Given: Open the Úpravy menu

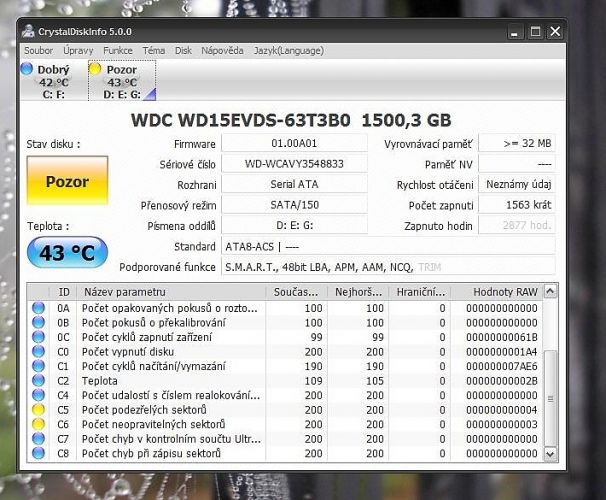Looking at the screenshot, I should tap(78, 51).
